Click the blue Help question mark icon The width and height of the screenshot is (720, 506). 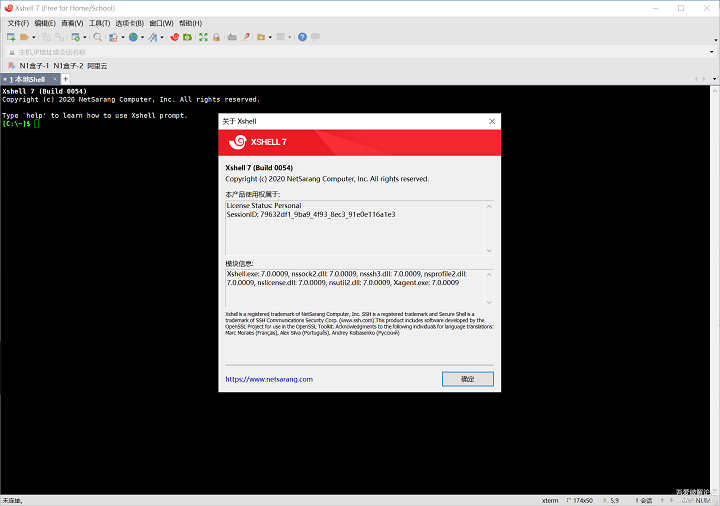302,37
